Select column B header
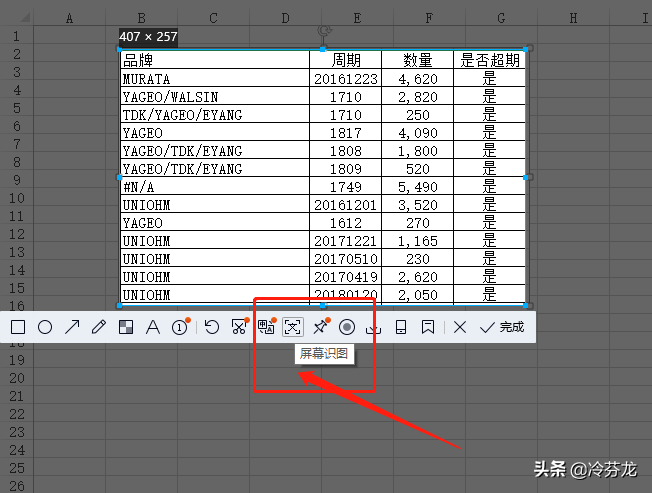Screen dimensions: 652x493 (141, 18)
